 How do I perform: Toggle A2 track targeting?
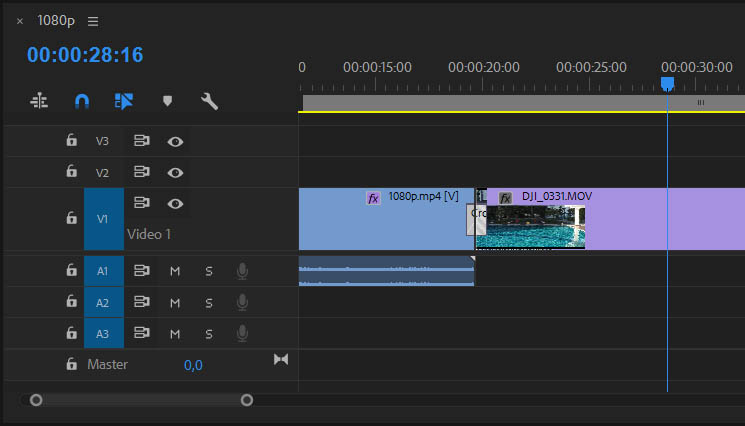point(104,303)
